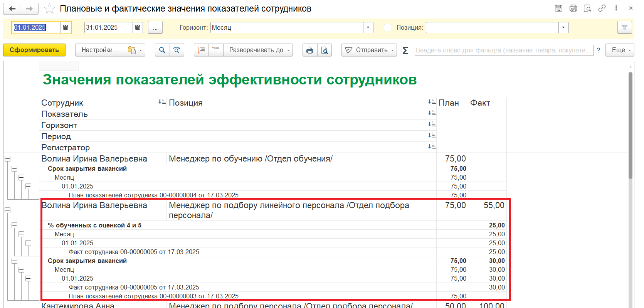Open the Отправить menu
Viewport: 644px width, 308px height.
pos(369,50)
